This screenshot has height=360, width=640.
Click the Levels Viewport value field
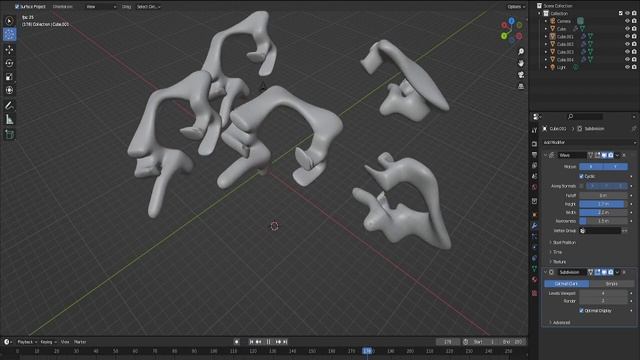(x=603, y=293)
